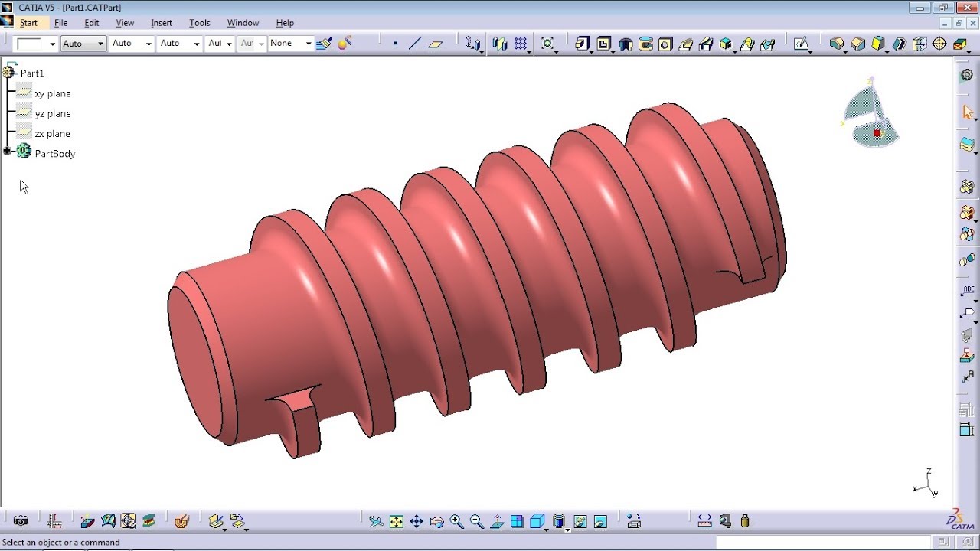Select the Draft Angle tool
Image resolution: width=980 pixels, height=551 pixels.
(x=878, y=44)
